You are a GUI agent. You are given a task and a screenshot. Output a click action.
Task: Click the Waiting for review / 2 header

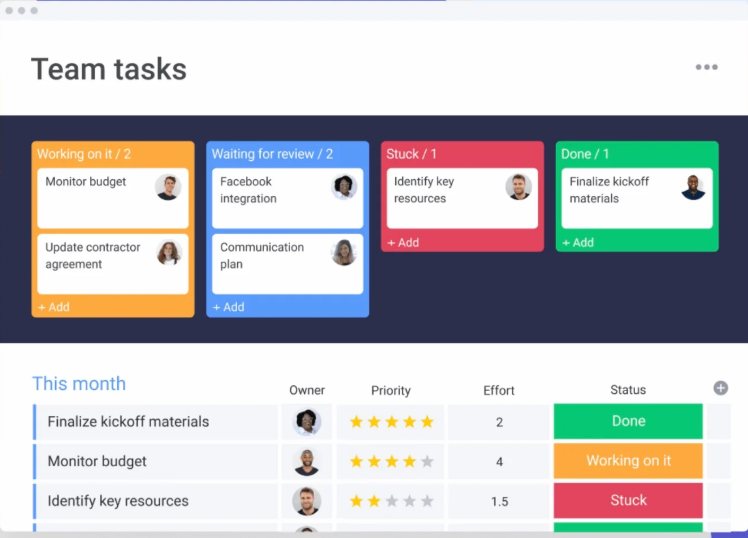tap(272, 154)
